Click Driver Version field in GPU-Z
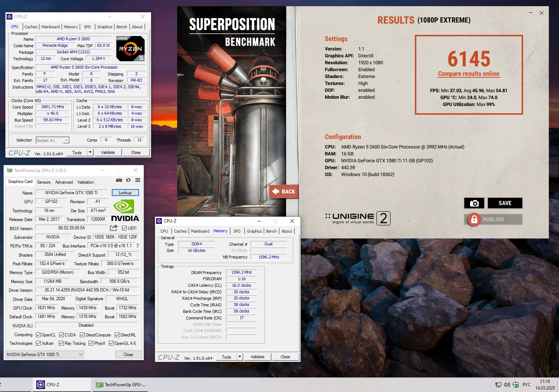This screenshot has height=392, width=559. pos(87,290)
